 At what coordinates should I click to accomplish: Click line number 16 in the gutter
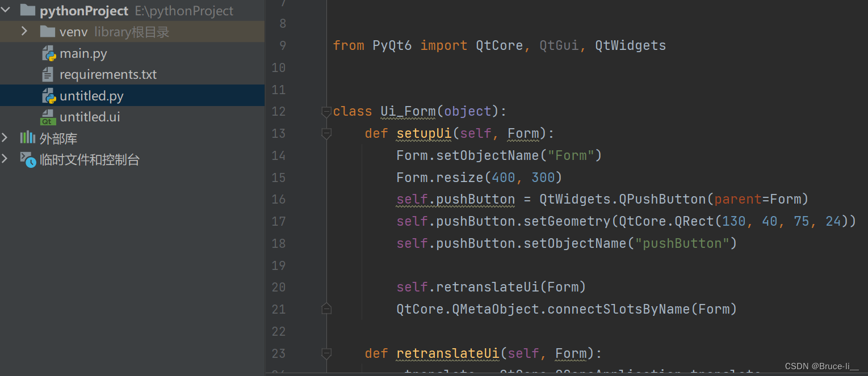coord(278,199)
